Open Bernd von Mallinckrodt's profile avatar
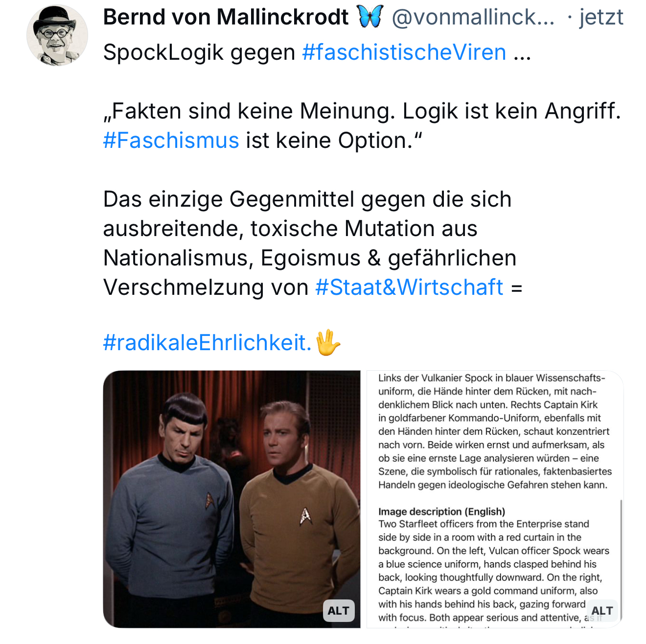This screenshot has height=644, width=646. click(57, 35)
